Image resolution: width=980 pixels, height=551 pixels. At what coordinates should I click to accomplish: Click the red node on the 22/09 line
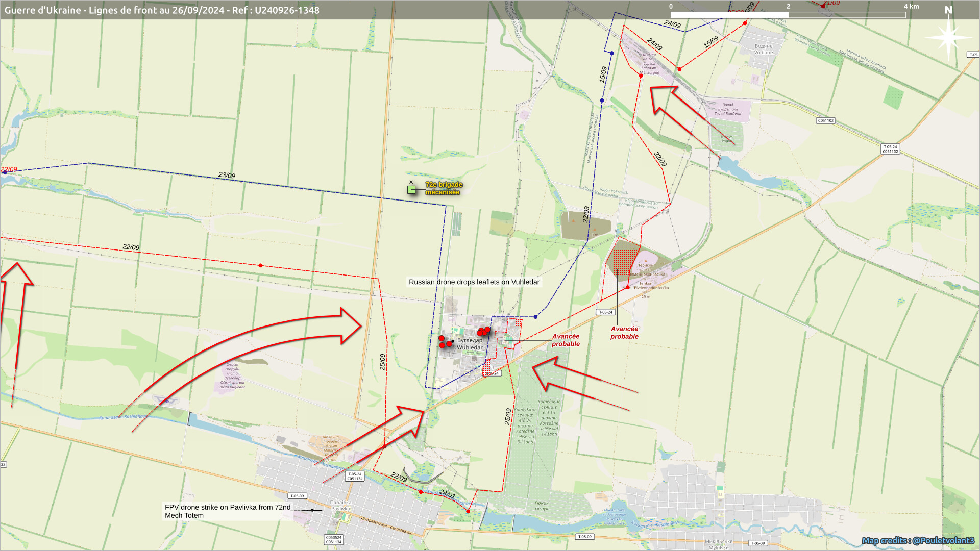(260, 265)
